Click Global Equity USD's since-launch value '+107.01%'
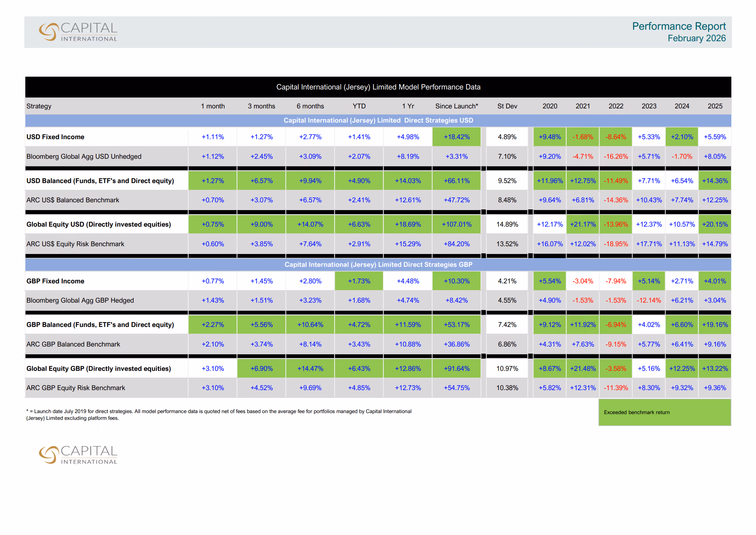 tap(457, 224)
